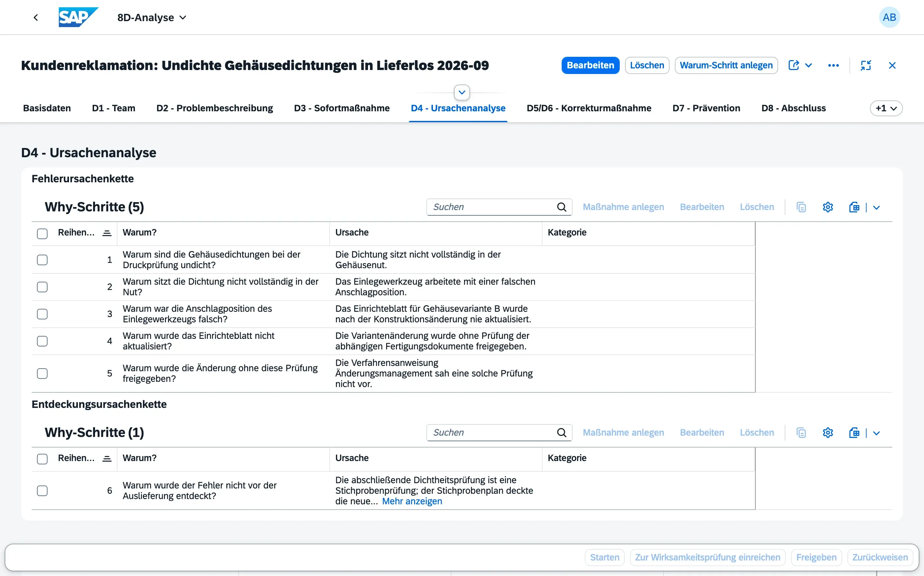Go to D5/D6 - Korrekturmaßnahme tab
Screen dimensions: 924x576
[589, 108]
